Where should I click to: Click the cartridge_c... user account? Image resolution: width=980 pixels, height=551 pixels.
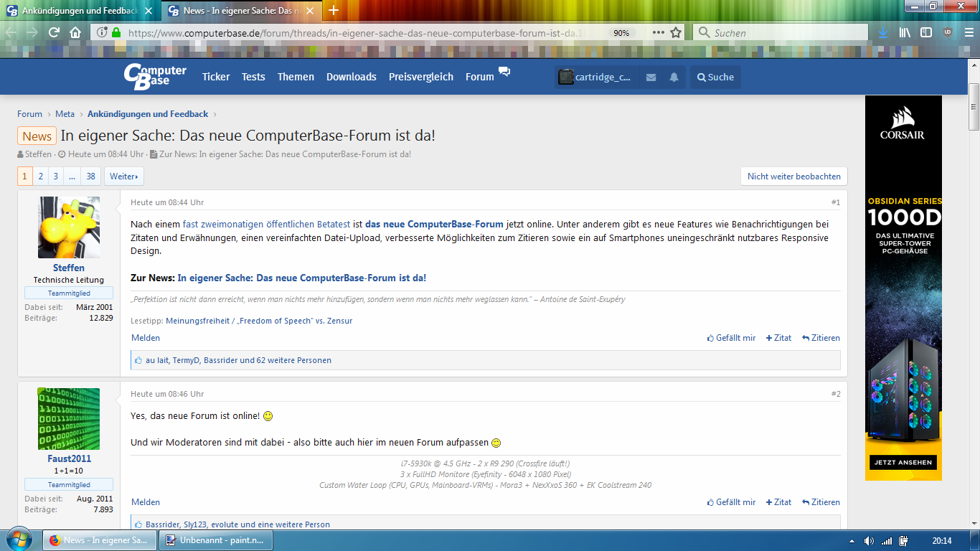point(595,77)
